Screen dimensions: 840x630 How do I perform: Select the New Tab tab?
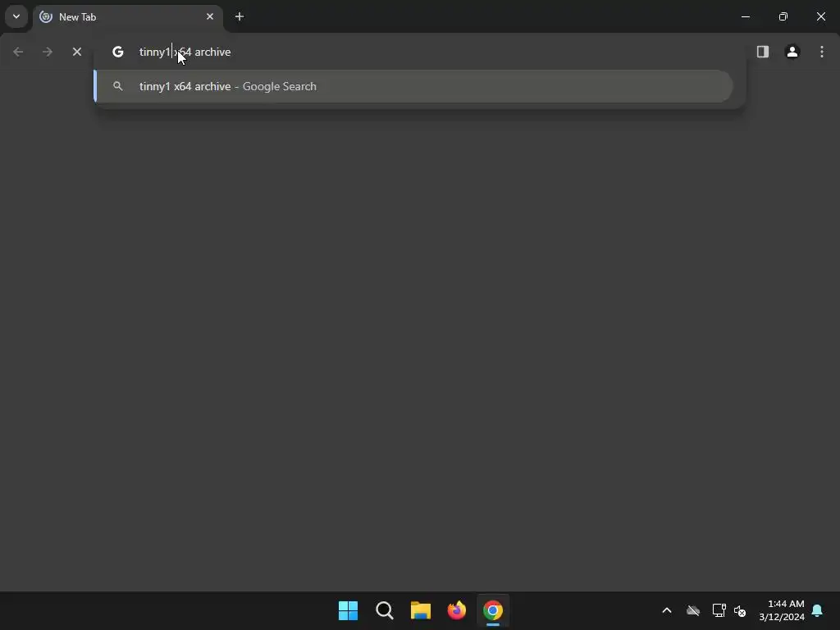pyautogui.click(x=127, y=17)
